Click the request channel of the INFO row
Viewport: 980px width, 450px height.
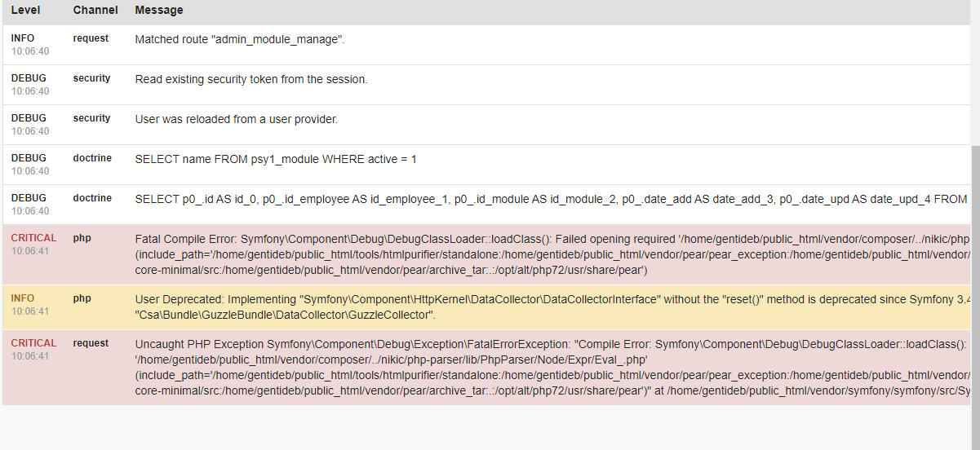91,38
